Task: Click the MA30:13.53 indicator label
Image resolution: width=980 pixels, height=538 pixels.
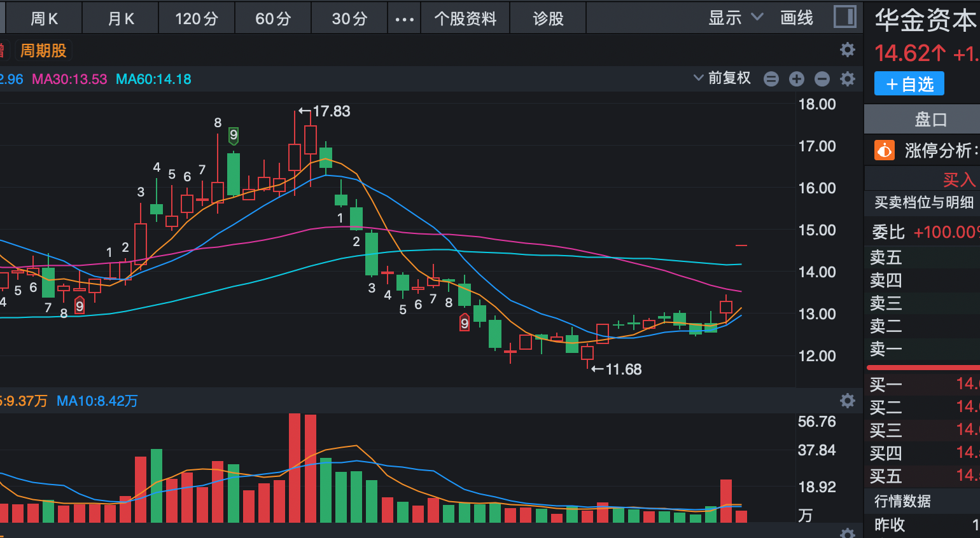Action: (69, 79)
